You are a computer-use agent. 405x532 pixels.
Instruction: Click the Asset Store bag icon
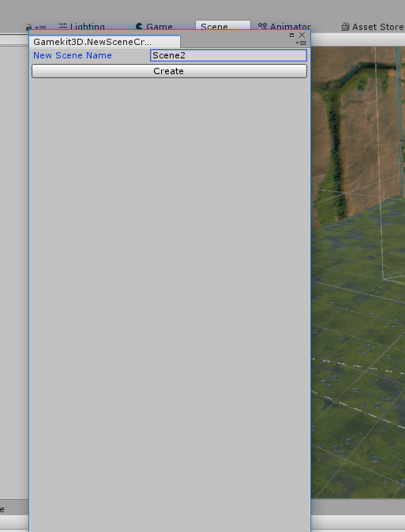345,27
